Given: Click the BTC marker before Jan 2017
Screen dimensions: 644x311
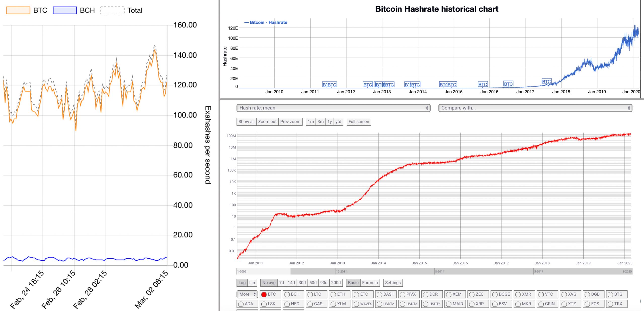Looking at the screenshot, I should point(508,84).
